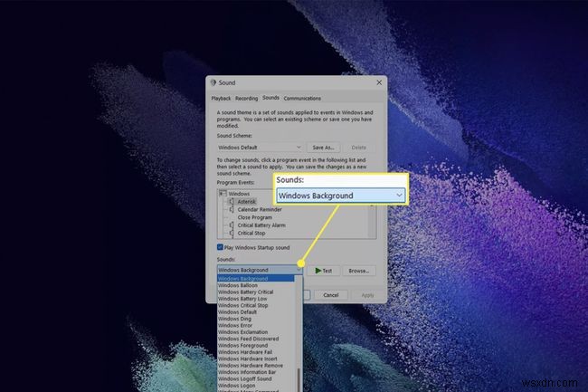
Task: Test the selected sound
Action: (x=324, y=271)
